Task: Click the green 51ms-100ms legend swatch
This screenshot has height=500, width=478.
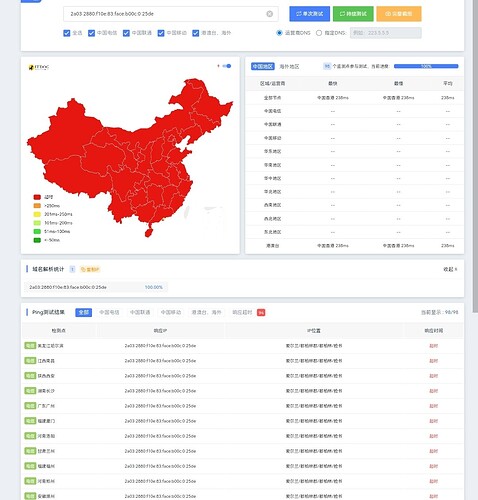Action: pyautogui.click(x=37, y=231)
